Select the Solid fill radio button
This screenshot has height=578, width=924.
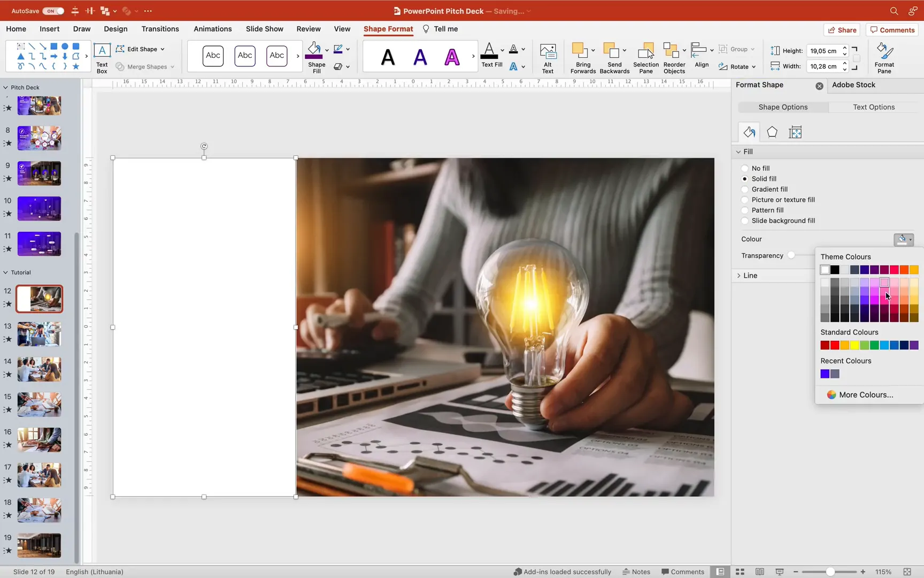pyautogui.click(x=745, y=179)
